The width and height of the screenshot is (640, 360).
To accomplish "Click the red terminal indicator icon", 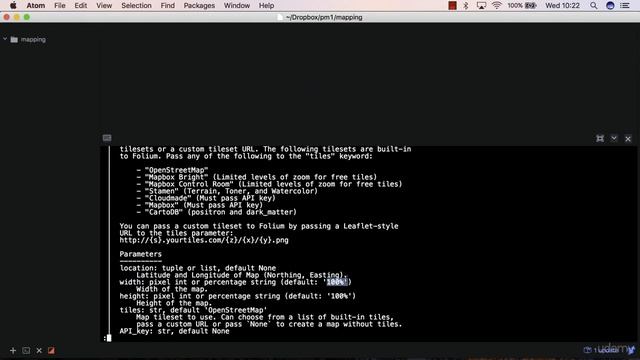I will click(x=51, y=351).
